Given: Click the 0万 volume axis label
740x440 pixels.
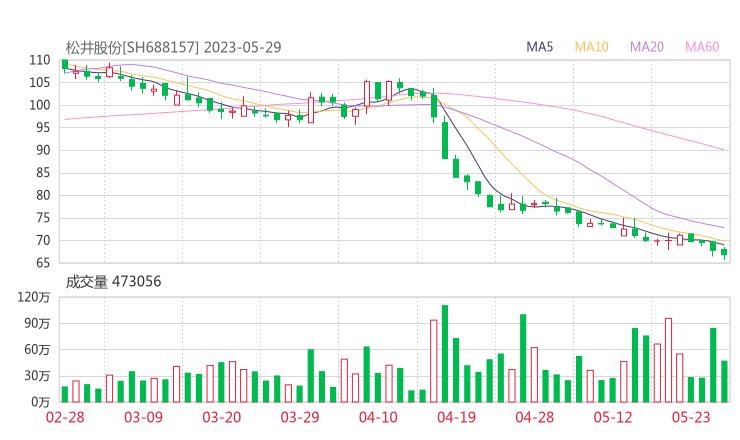Looking at the screenshot, I should pyautogui.click(x=41, y=402).
